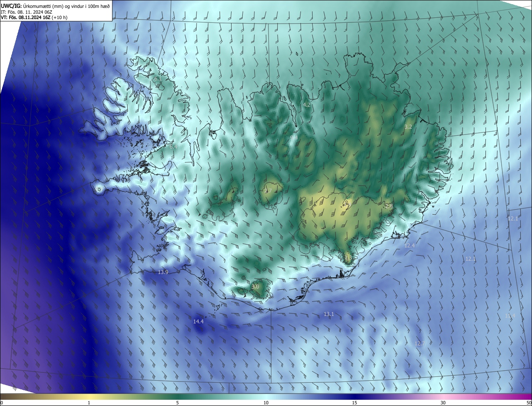This screenshot has height=406, width=532.
Task: Click the 12.4 value on the map
Action: (409, 245)
